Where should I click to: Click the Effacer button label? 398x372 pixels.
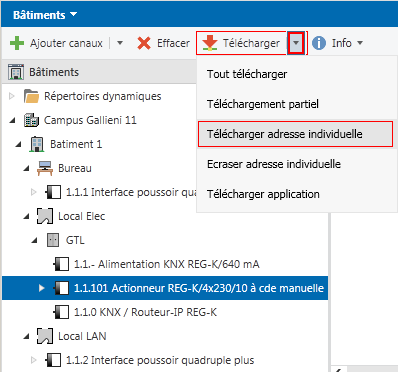coord(173,43)
